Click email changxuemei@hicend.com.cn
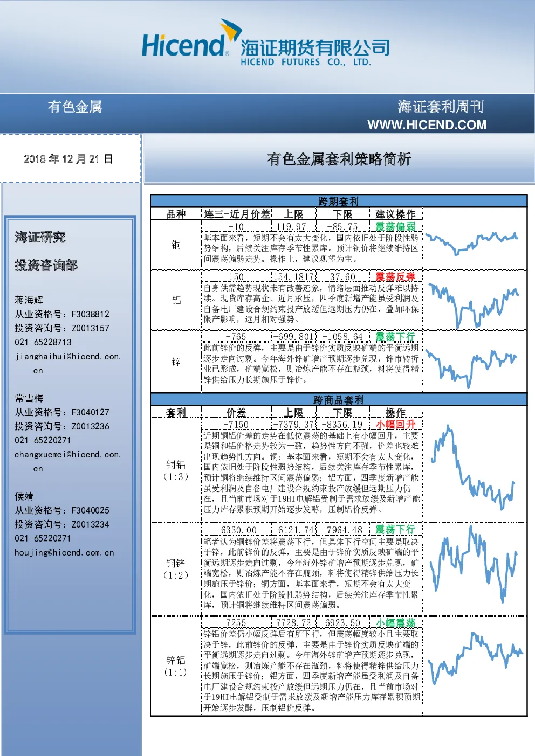Viewport: 535px width, 756px height. pos(67,461)
